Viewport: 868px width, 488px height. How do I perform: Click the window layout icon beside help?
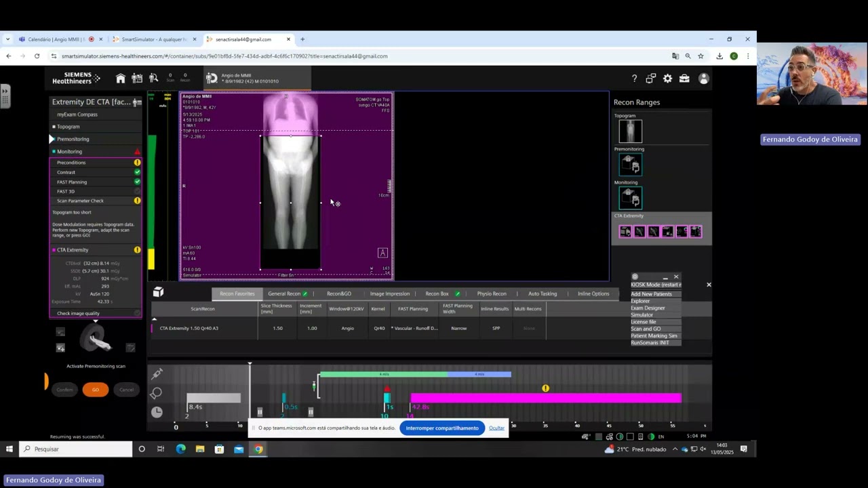click(x=651, y=79)
